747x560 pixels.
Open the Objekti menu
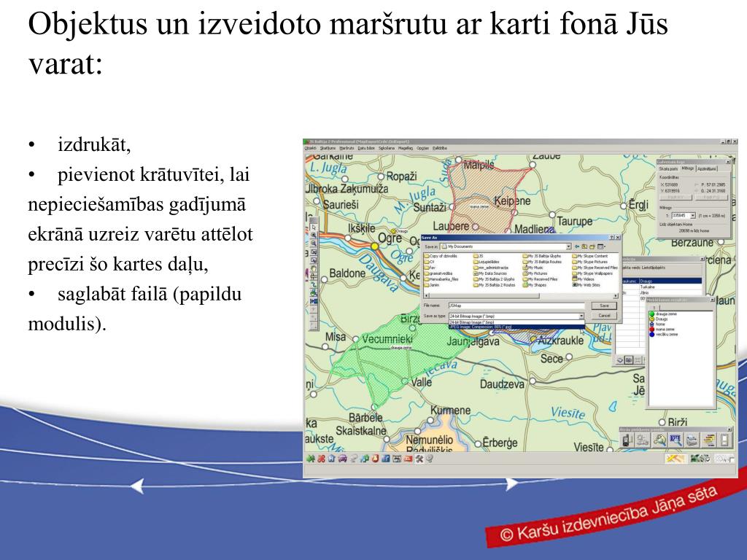pyautogui.click(x=311, y=148)
